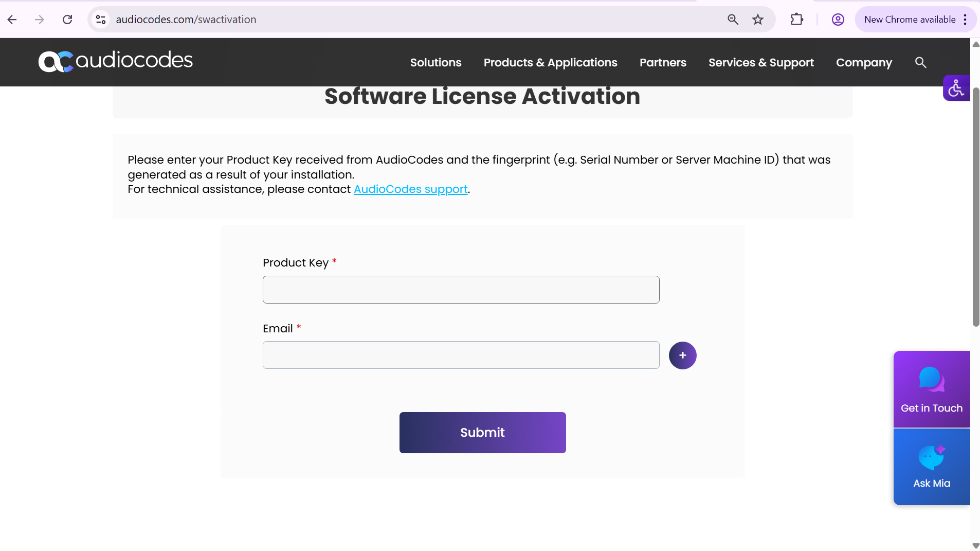The height and width of the screenshot is (551, 980).
Task: Click the browser zoom magnifier icon
Action: pyautogui.click(x=733, y=20)
